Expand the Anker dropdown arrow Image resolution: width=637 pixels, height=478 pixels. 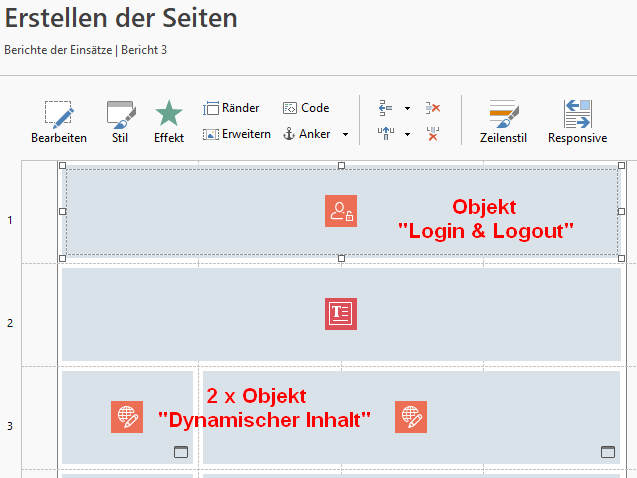(345, 134)
